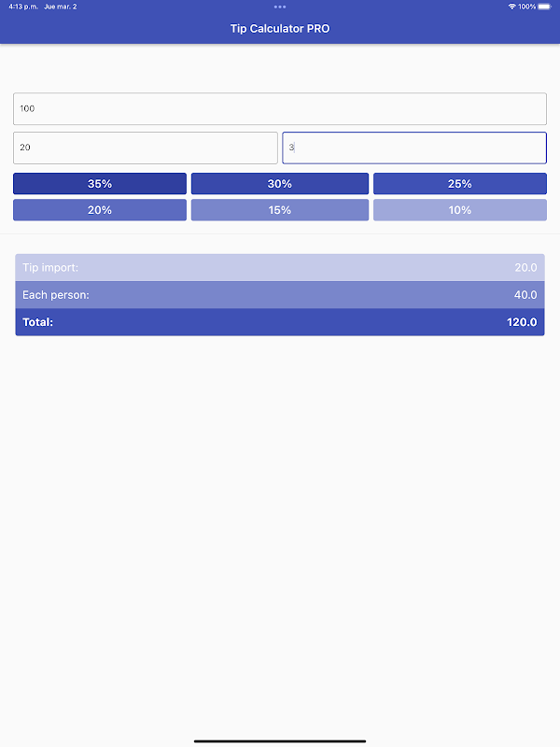This screenshot has width=560, height=747.
Task: Tap the Total result row
Action: click(x=279, y=322)
